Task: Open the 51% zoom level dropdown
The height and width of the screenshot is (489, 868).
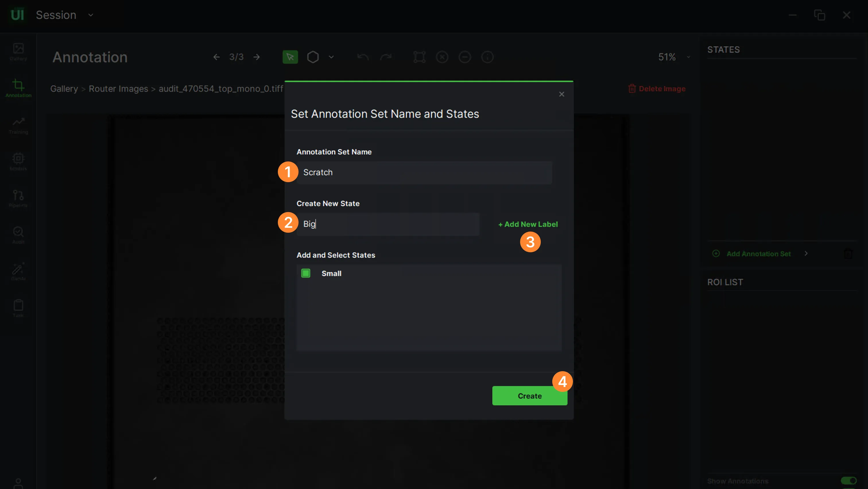Action: (x=674, y=57)
